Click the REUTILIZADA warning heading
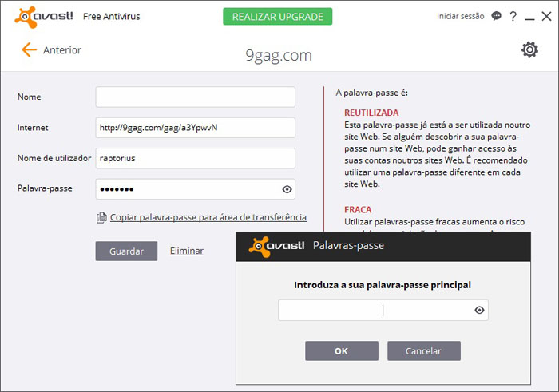Image resolution: width=559 pixels, height=392 pixels. pos(371,113)
